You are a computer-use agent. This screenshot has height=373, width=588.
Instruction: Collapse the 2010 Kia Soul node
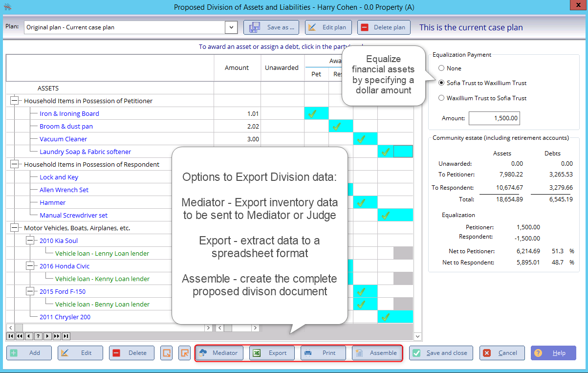tap(30, 241)
